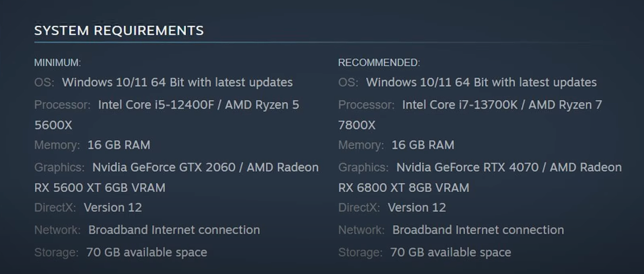Click the 7800X processor model text
The width and height of the screenshot is (644, 274).
(357, 125)
